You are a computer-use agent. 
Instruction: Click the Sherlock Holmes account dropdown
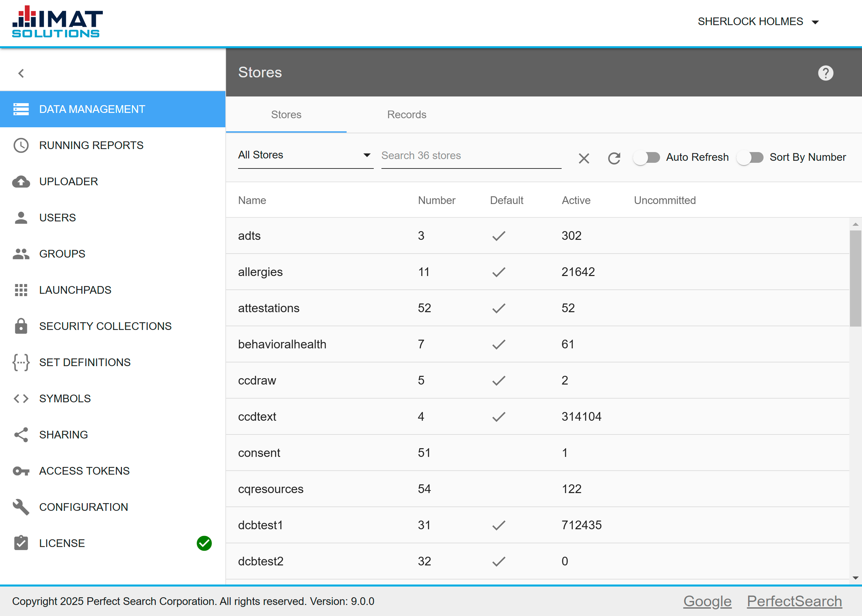760,21
